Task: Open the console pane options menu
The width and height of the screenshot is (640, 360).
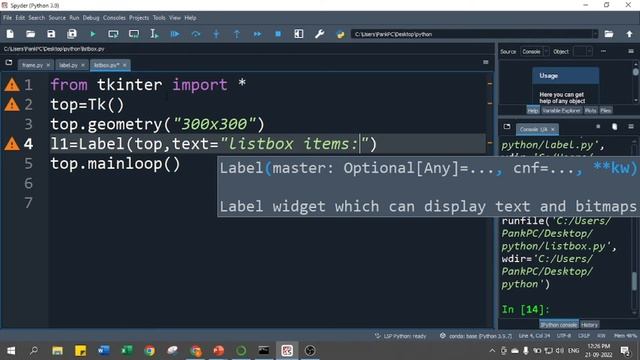Action: pyautogui.click(x=631, y=127)
